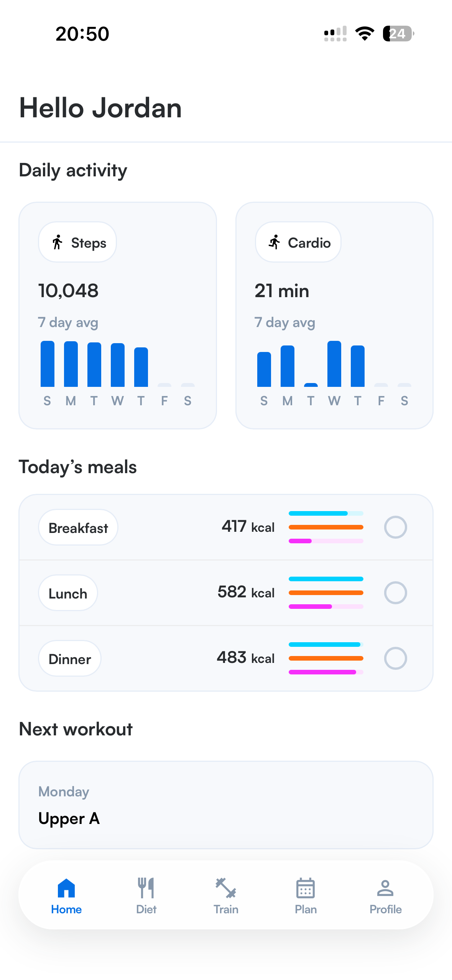Switch to the Diet tab label

coord(146,909)
